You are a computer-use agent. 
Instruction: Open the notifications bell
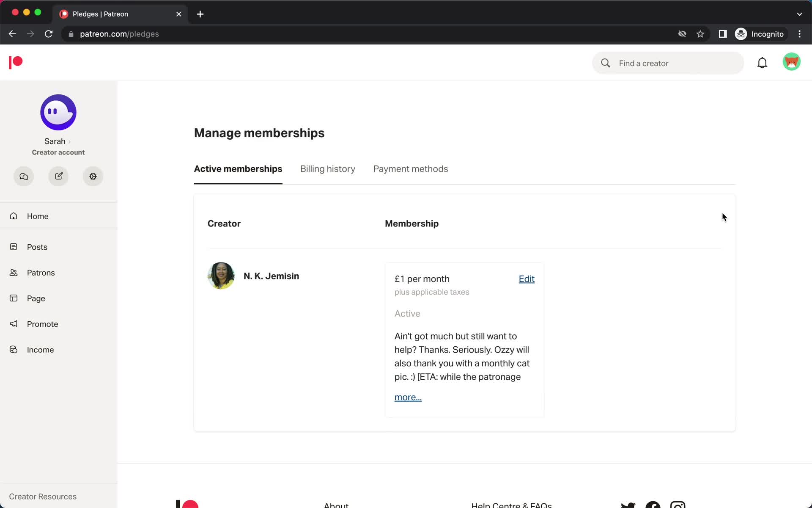pyautogui.click(x=762, y=63)
